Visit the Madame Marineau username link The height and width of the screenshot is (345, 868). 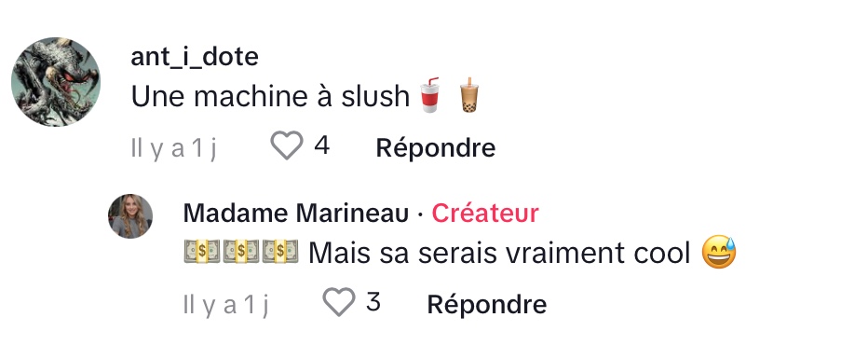pyautogui.click(x=295, y=214)
